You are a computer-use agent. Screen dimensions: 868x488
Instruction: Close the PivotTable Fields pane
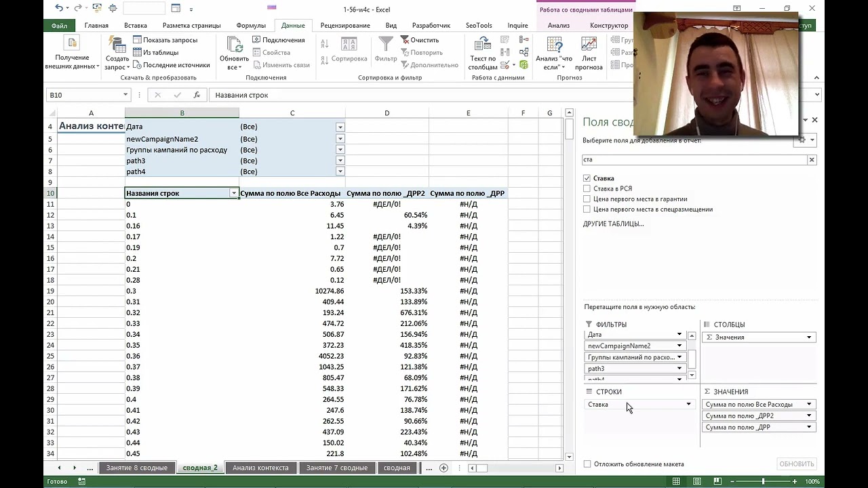(x=814, y=120)
